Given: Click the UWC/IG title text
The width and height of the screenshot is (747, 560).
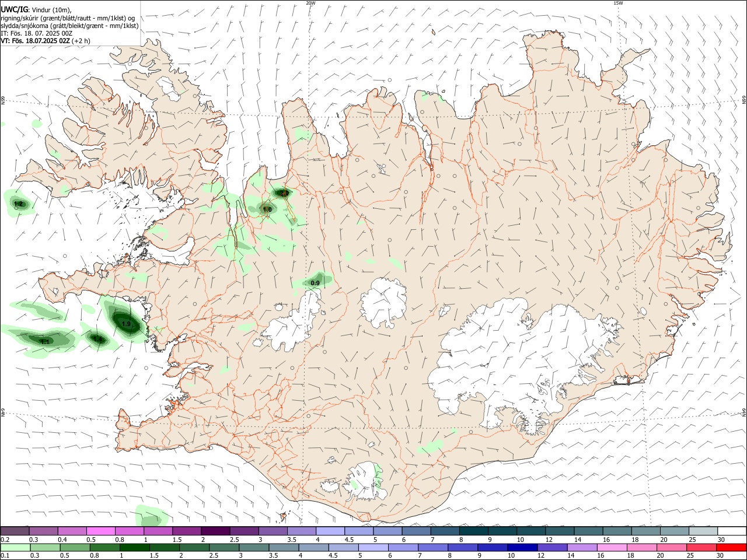Looking at the screenshot, I should pyautogui.click(x=14, y=9).
